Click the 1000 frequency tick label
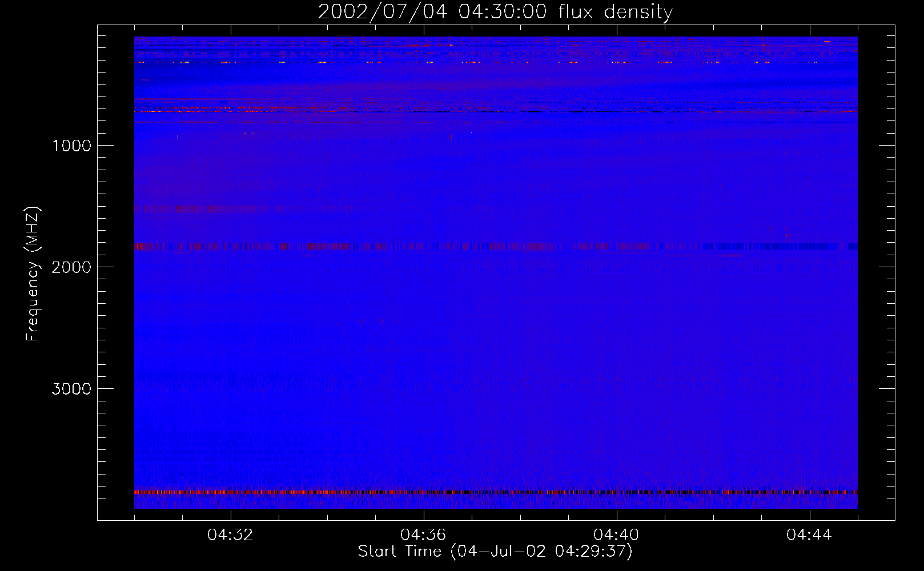This screenshot has width=924, height=571. coord(71,146)
